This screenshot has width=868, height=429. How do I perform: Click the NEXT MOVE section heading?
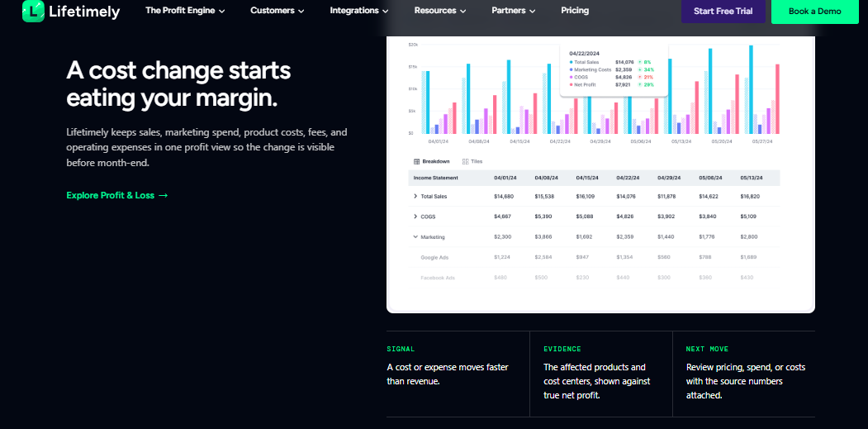point(708,349)
